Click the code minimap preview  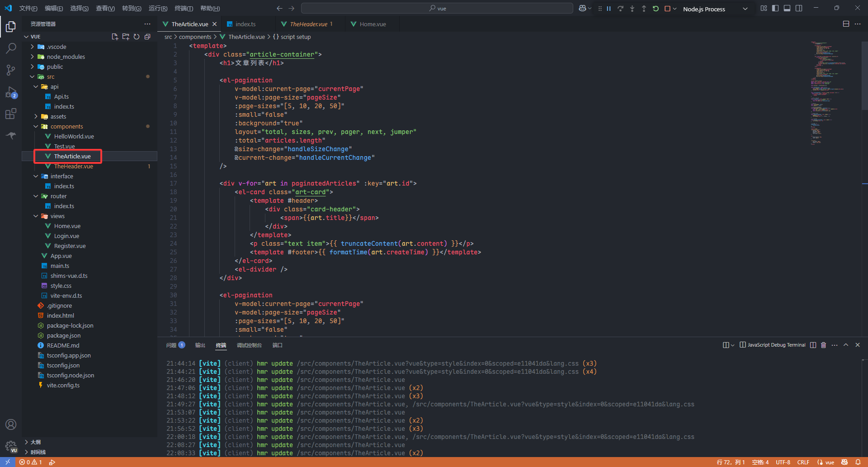(x=827, y=91)
